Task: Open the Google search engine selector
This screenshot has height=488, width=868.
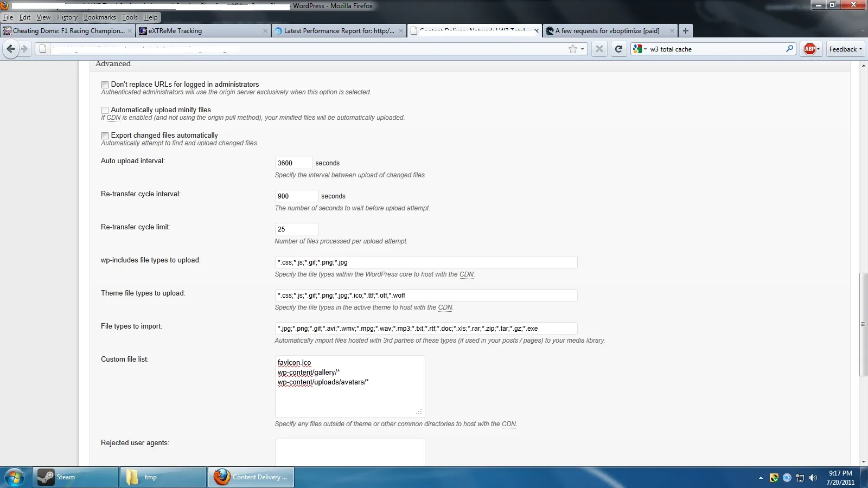Action: (640, 49)
